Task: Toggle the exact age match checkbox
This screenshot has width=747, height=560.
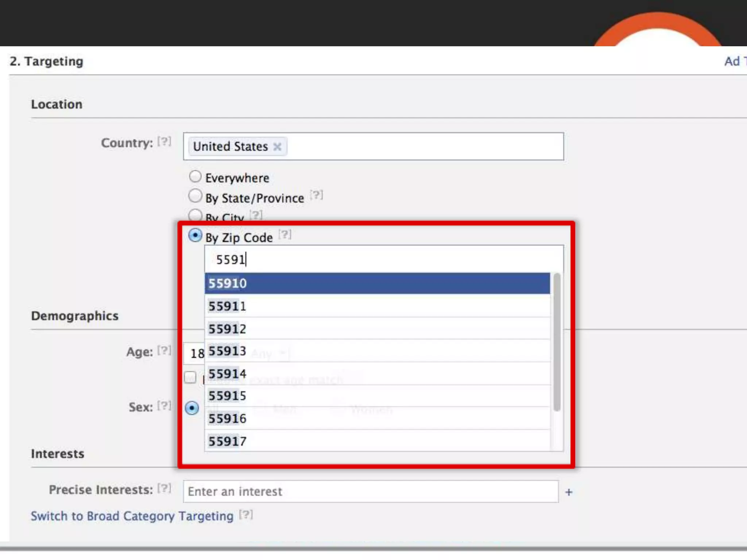Action: [190, 377]
